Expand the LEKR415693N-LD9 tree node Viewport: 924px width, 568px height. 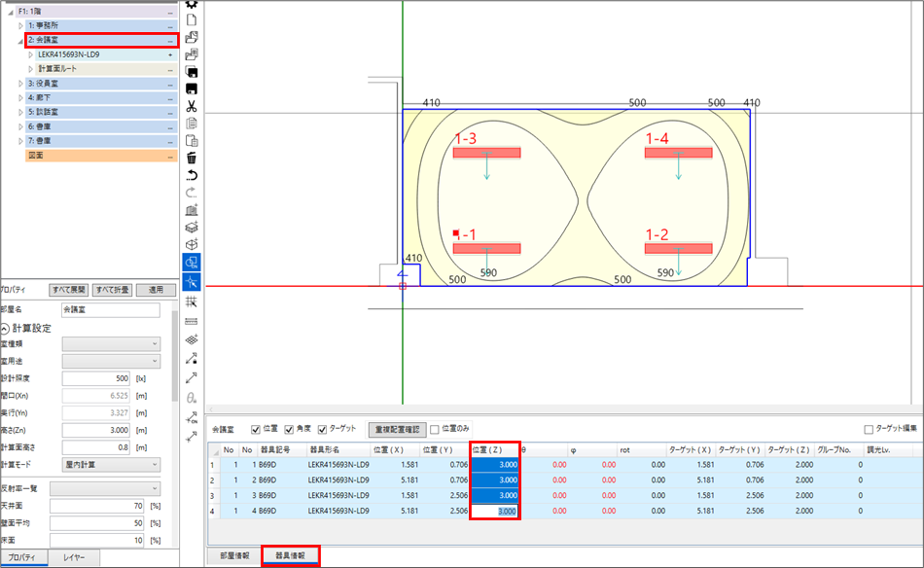coord(31,54)
